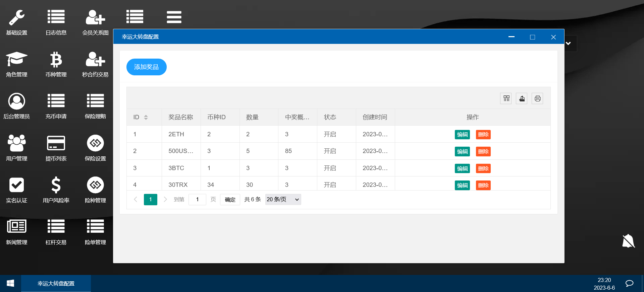Click 编辑 for the 30TRX row
This screenshot has height=292, width=644.
[x=462, y=185]
